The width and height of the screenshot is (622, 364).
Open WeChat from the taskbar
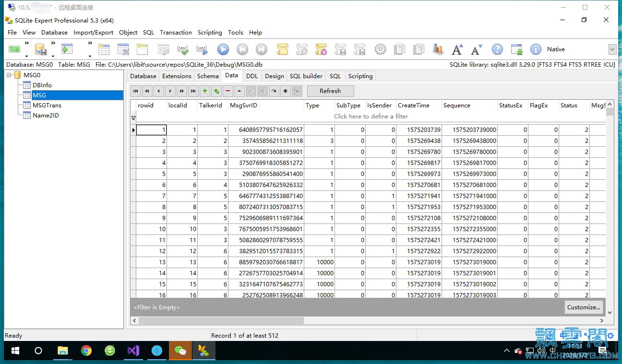pos(180,351)
